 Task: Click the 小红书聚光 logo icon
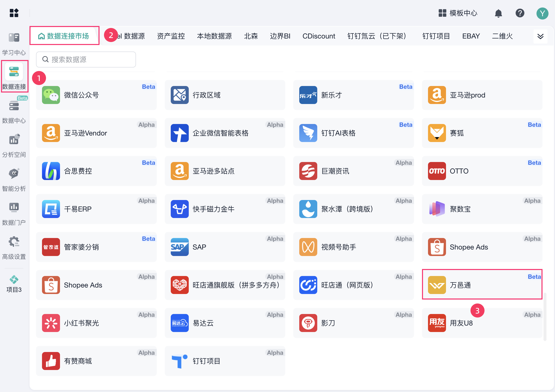pyautogui.click(x=51, y=323)
